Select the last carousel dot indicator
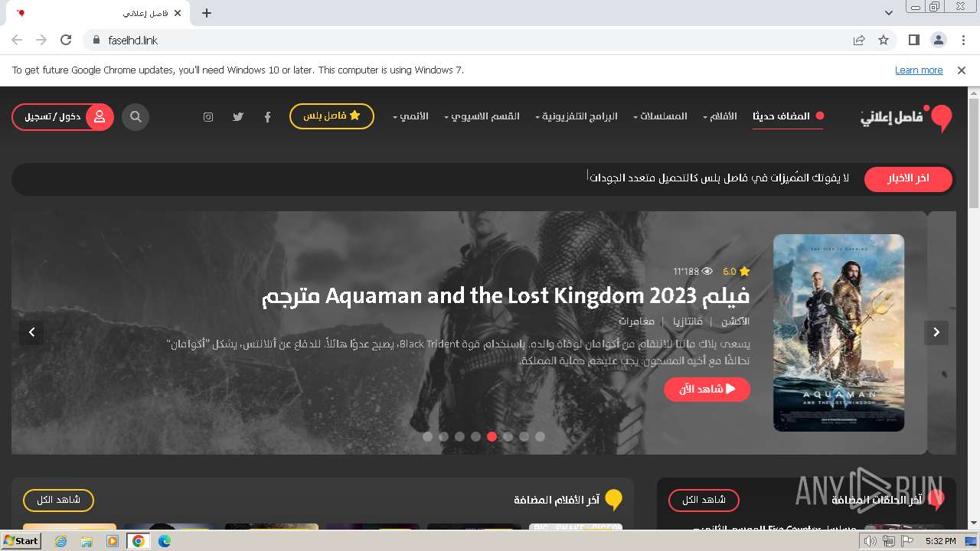 point(540,436)
